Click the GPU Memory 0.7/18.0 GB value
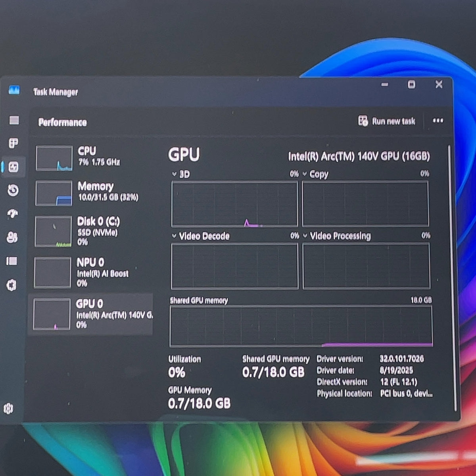 coord(199,403)
